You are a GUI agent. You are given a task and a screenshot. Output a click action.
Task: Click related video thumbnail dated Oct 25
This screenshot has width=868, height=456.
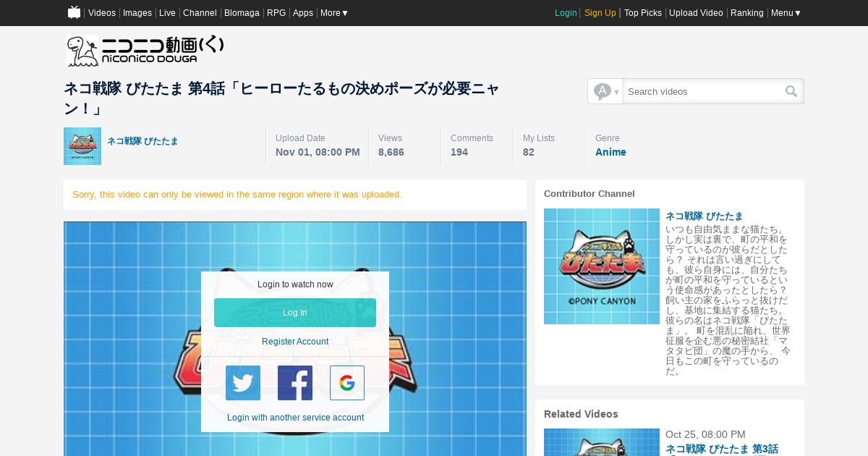[602, 442]
